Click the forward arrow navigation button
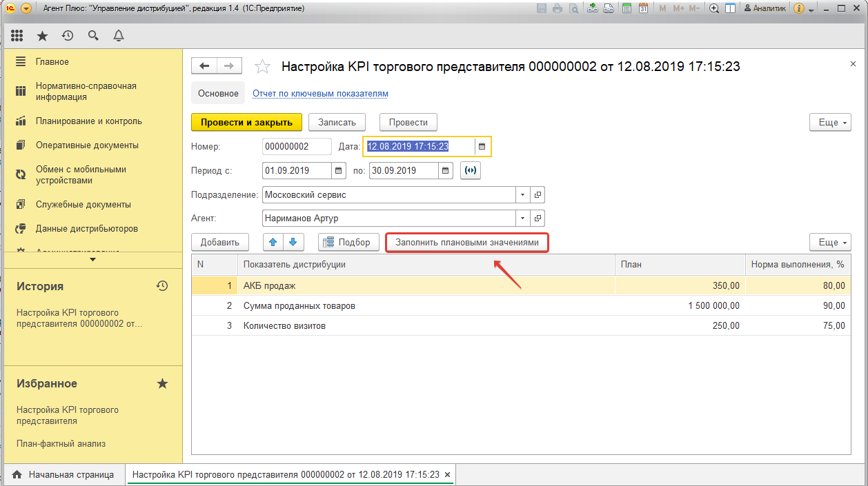This screenshot has height=486, width=868. 230,66
